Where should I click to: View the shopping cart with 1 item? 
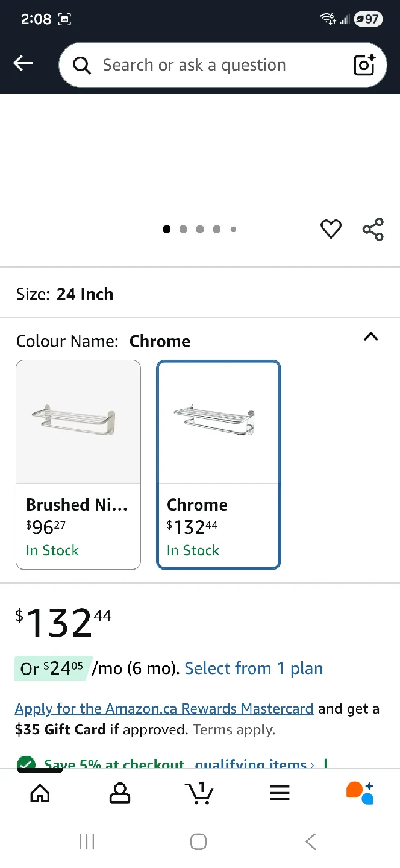(199, 793)
